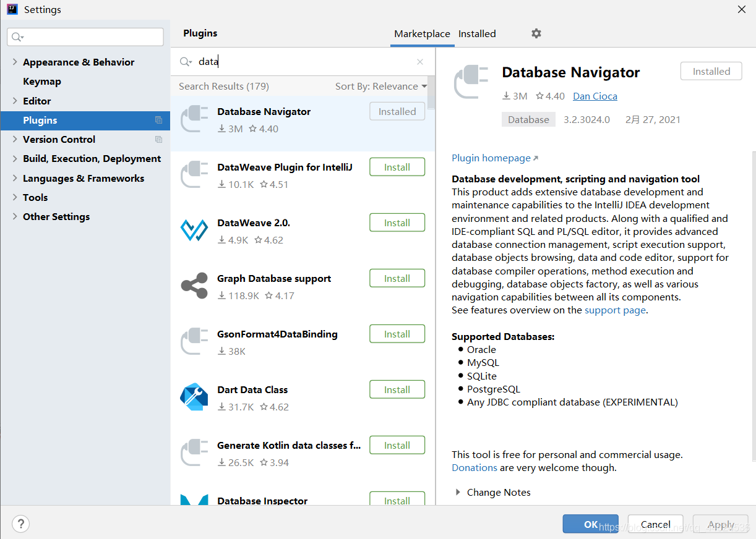
Task: Click the DataWeave Plugin for IntelliJ icon
Action: pos(194,176)
